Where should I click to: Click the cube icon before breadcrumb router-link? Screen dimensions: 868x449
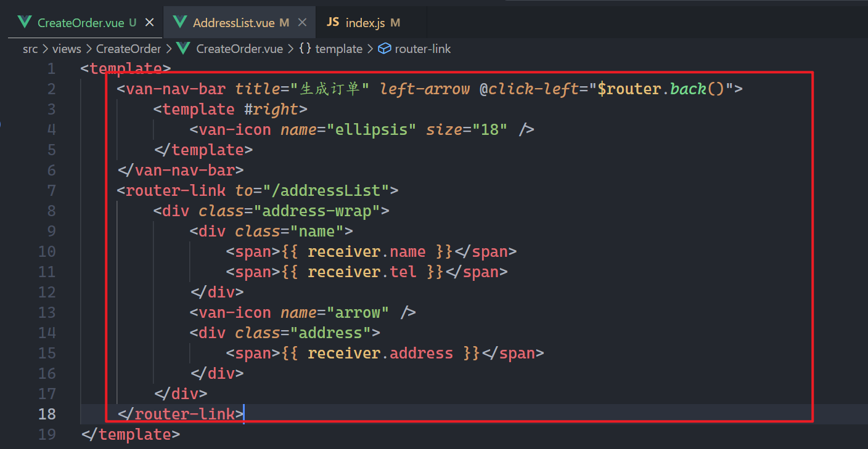pos(384,49)
